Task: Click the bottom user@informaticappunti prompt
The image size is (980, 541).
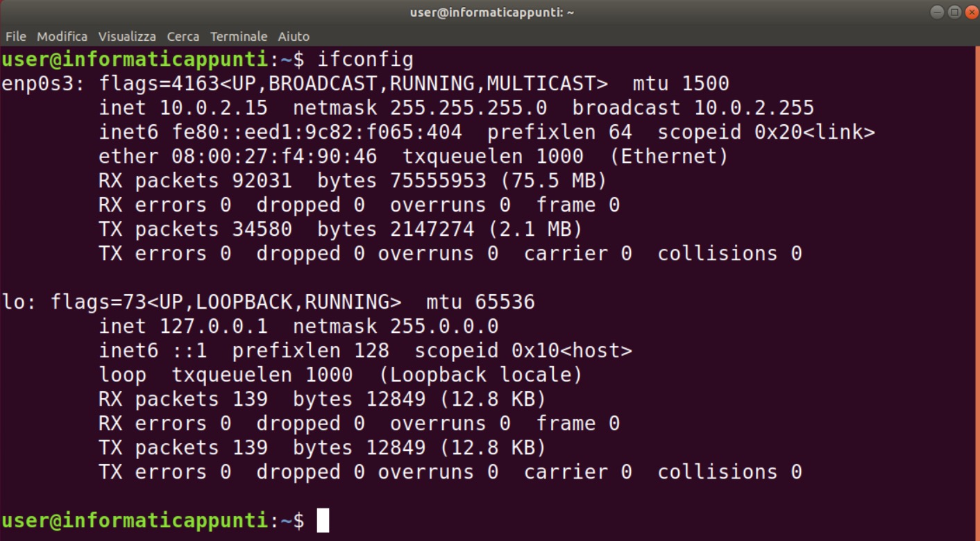Action: (135, 520)
